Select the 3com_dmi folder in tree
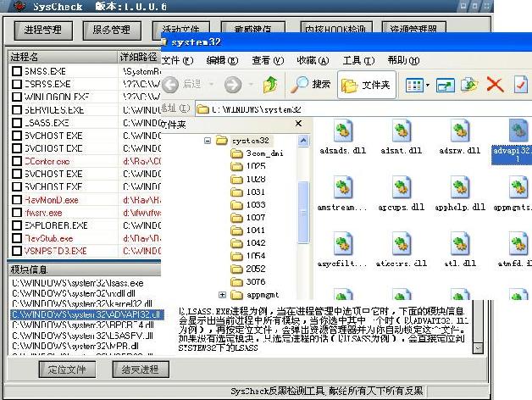Image resolution: width=532 pixels, height=400 pixels. 256,153
